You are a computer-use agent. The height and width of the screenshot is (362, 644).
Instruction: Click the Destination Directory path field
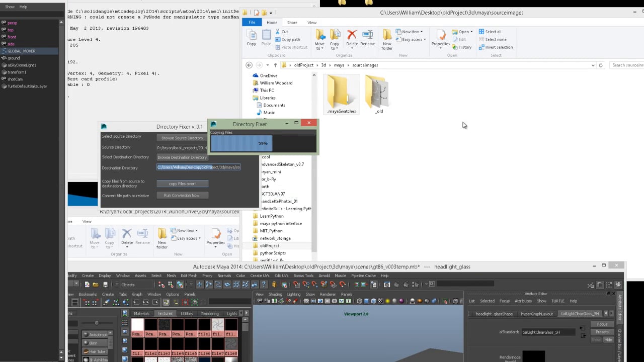(199, 167)
